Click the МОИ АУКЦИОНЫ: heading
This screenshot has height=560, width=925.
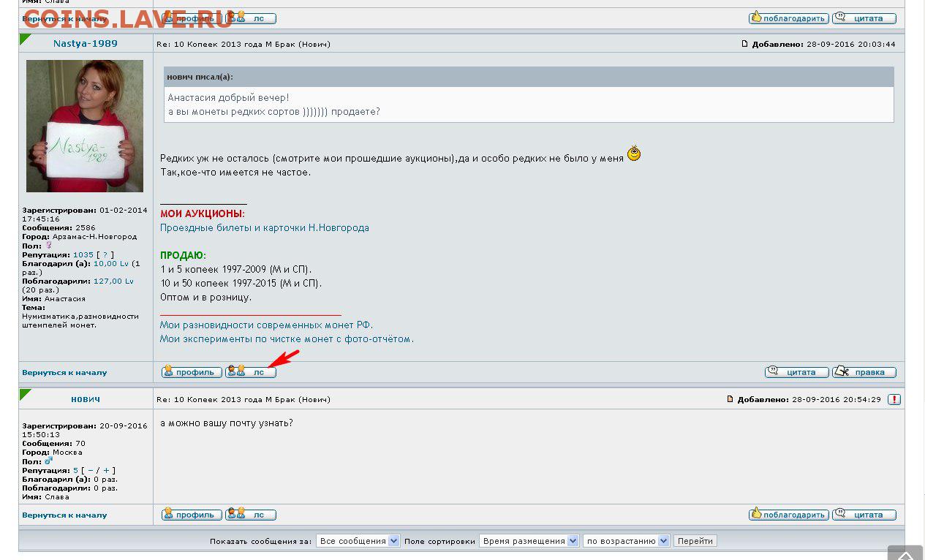click(203, 213)
